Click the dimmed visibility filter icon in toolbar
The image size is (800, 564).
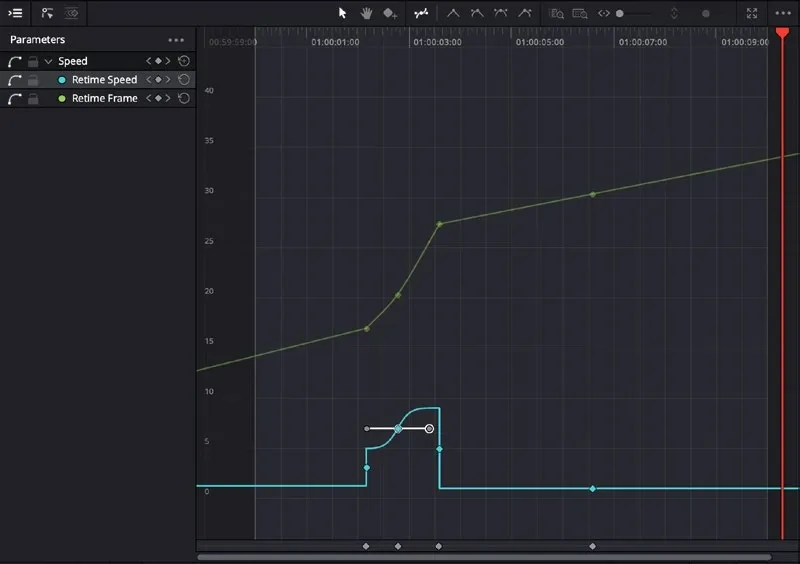[x=72, y=13]
